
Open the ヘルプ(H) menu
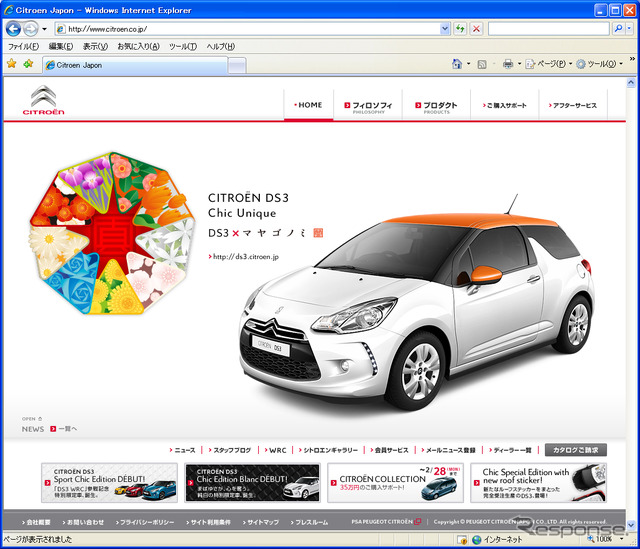221,47
